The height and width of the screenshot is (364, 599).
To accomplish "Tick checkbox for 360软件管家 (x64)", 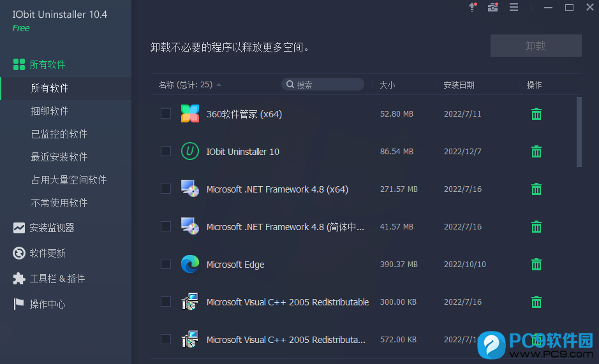I will pyautogui.click(x=166, y=113).
